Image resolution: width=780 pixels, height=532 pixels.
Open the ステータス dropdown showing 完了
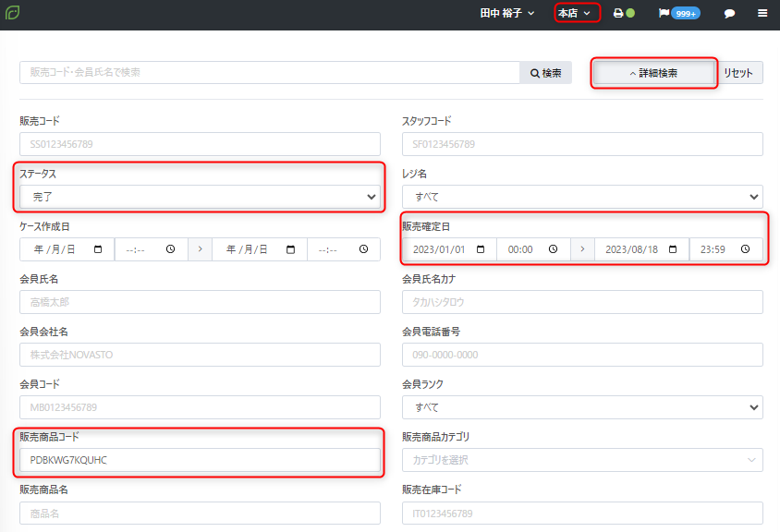pos(200,197)
